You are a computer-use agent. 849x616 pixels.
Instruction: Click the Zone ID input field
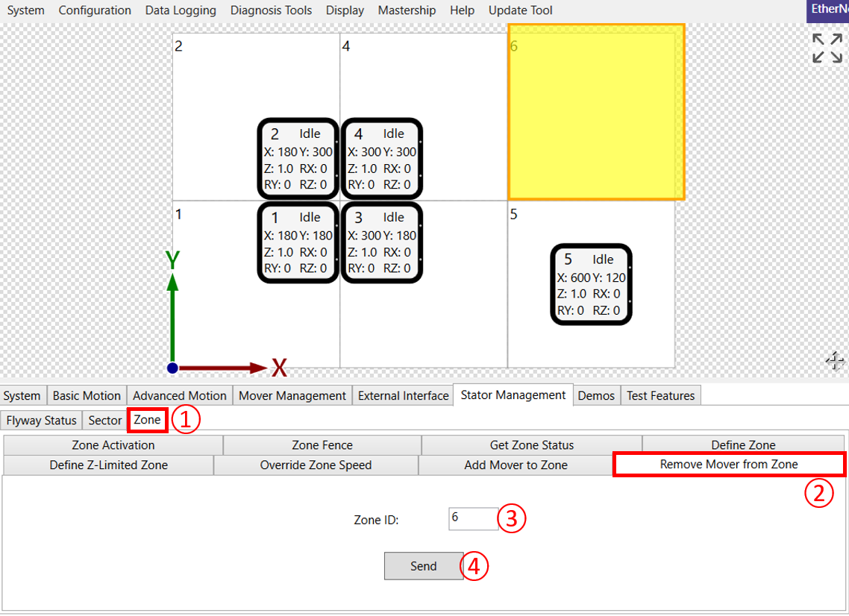click(x=473, y=519)
